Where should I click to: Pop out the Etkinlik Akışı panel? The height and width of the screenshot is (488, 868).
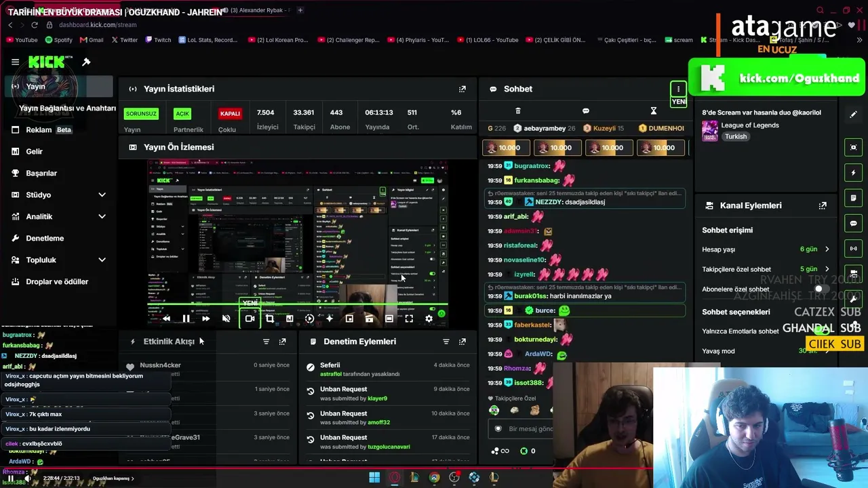(x=283, y=342)
